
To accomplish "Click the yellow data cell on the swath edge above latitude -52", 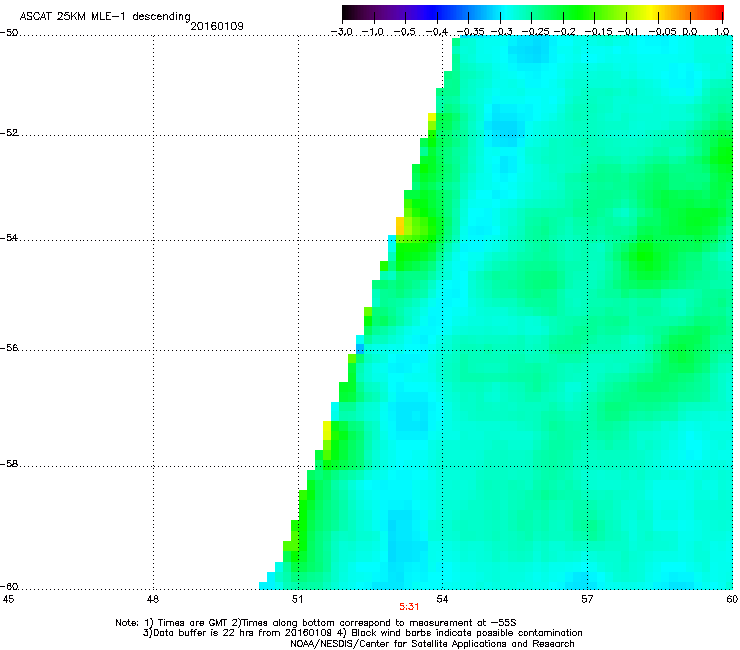I will coord(432,117).
